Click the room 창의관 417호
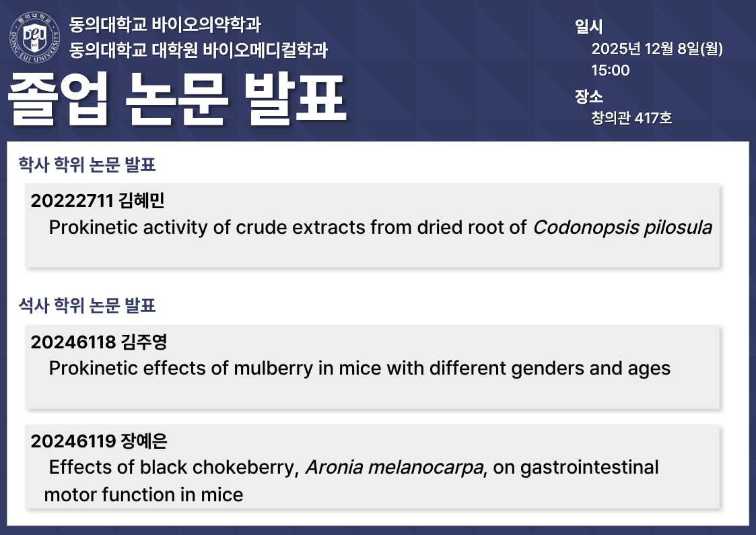 click(x=631, y=118)
